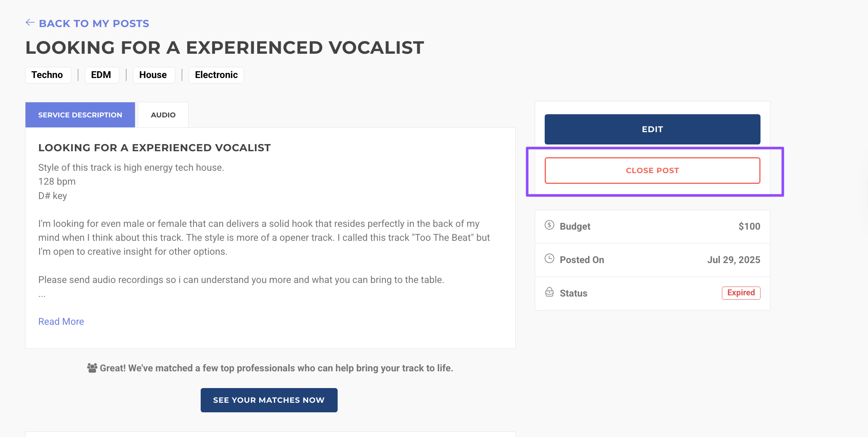Click the Status icon
The image size is (868, 437).
549,292
